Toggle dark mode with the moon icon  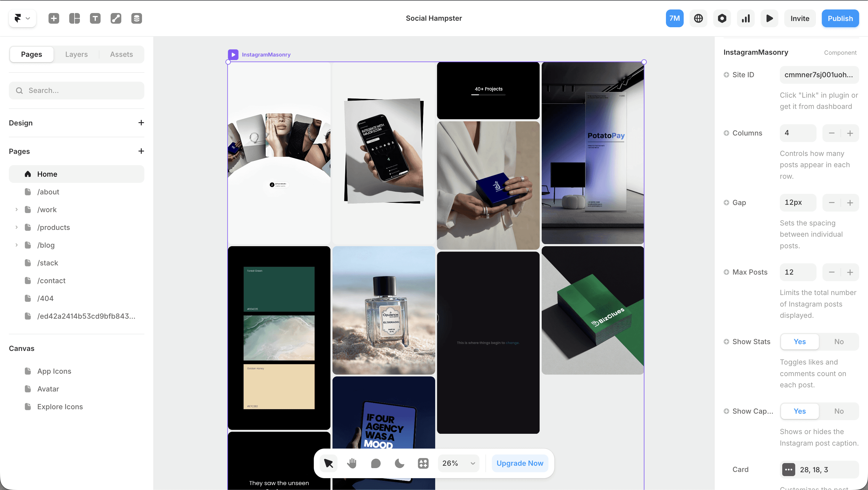point(399,463)
